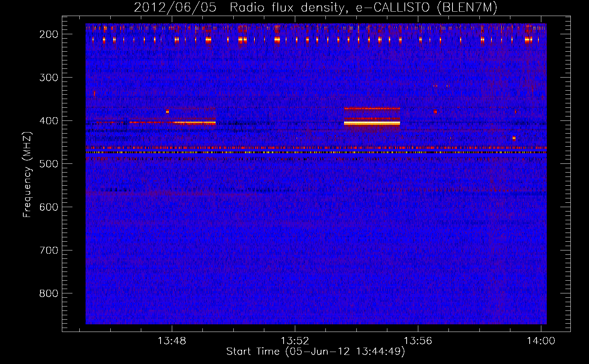Click the continuous yellow line near 475 MHz
The width and height of the screenshot is (589, 364).
316,153
